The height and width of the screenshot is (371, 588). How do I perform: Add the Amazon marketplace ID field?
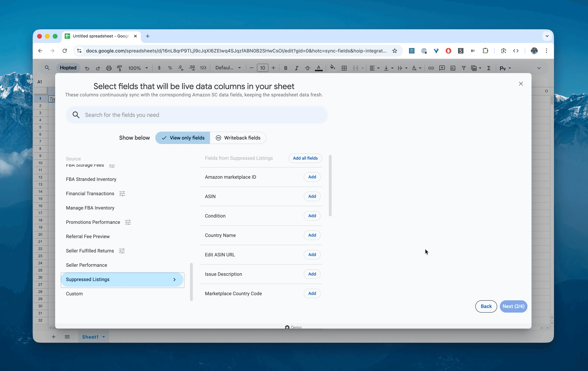(312, 177)
